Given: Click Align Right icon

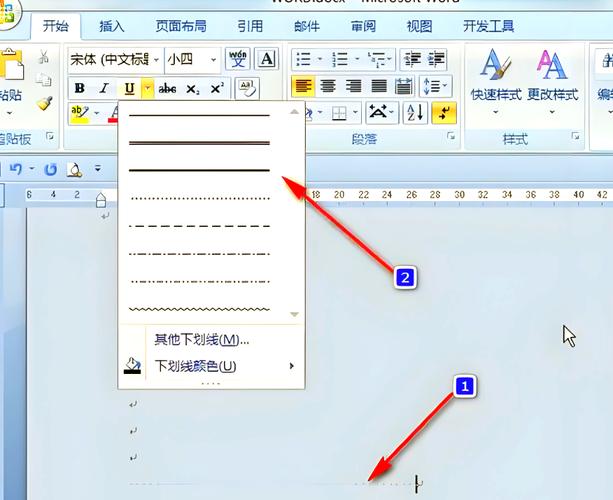Looking at the screenshot, I should (x=353, y=86).
